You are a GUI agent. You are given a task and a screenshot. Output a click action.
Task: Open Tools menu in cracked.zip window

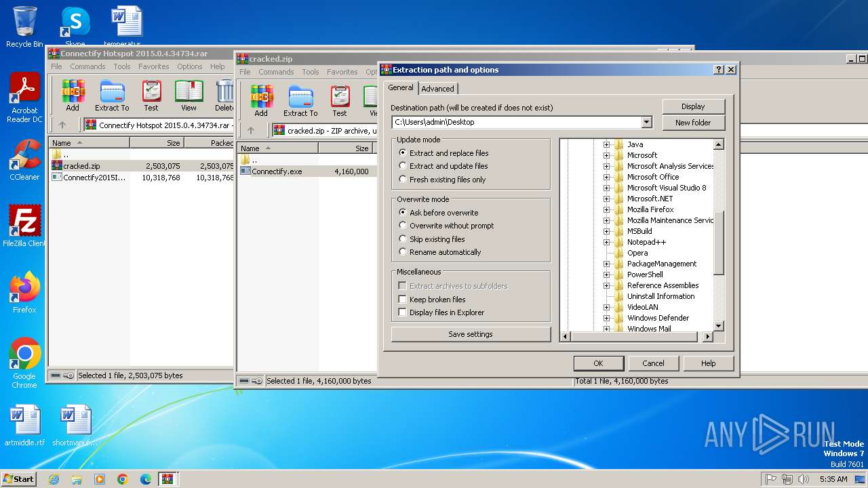coord(311,72)
